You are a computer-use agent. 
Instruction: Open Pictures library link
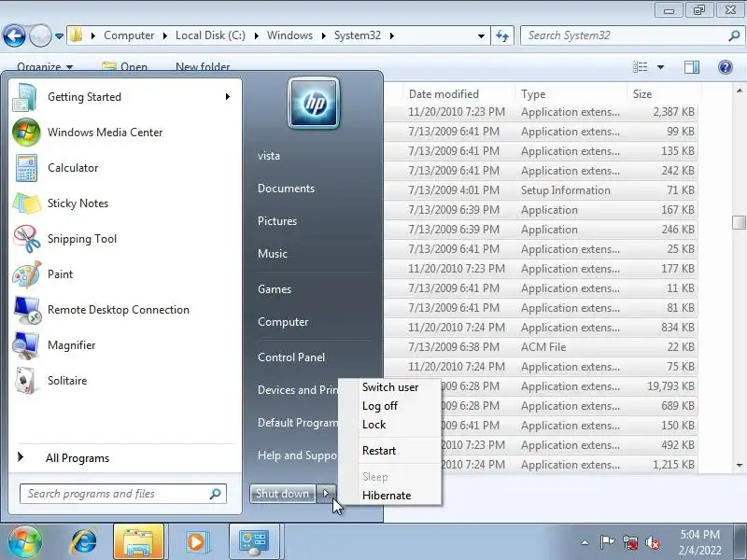276,221
